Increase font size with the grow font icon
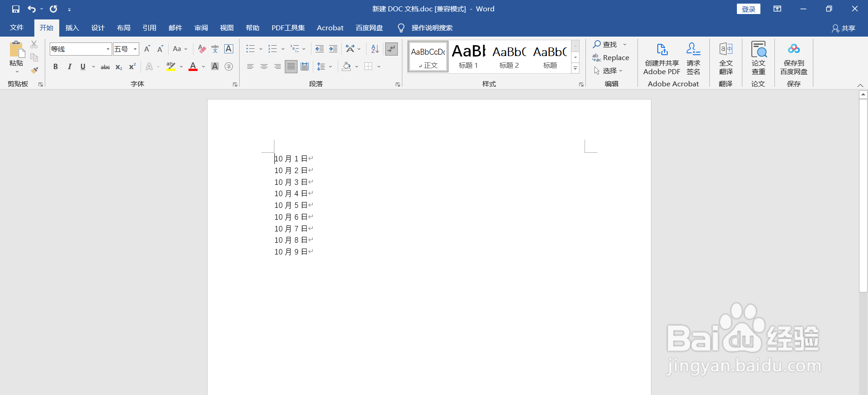 pyautogui.click(x=147, y=49)
